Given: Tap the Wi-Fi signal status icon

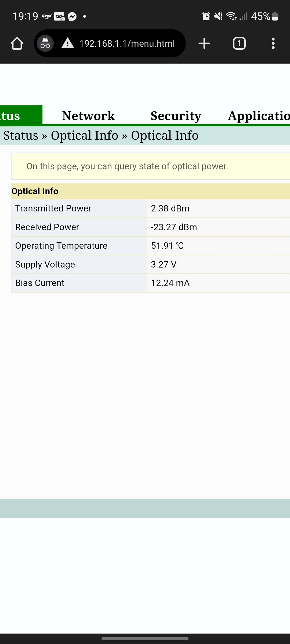Looking at the screenshot, I should click(231, 16).
